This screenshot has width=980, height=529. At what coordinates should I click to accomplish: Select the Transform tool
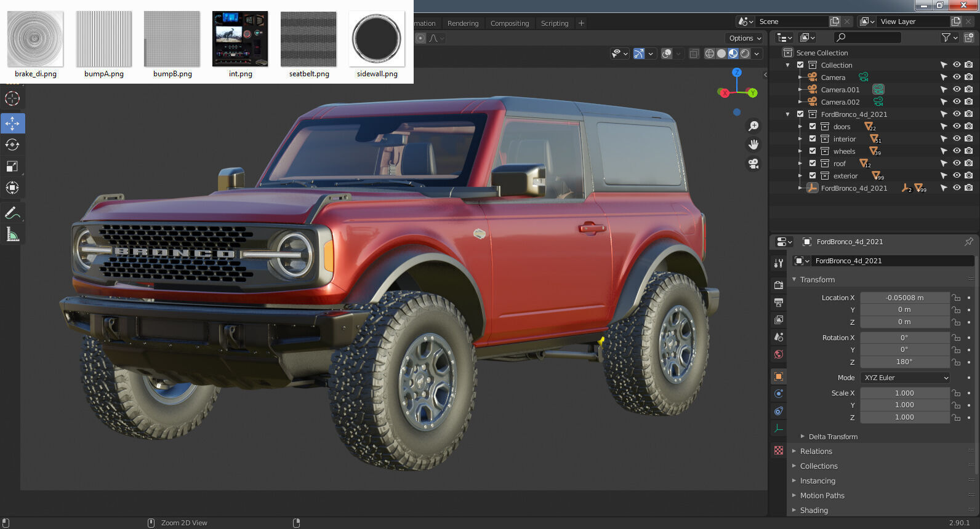[x=12, y=188]
